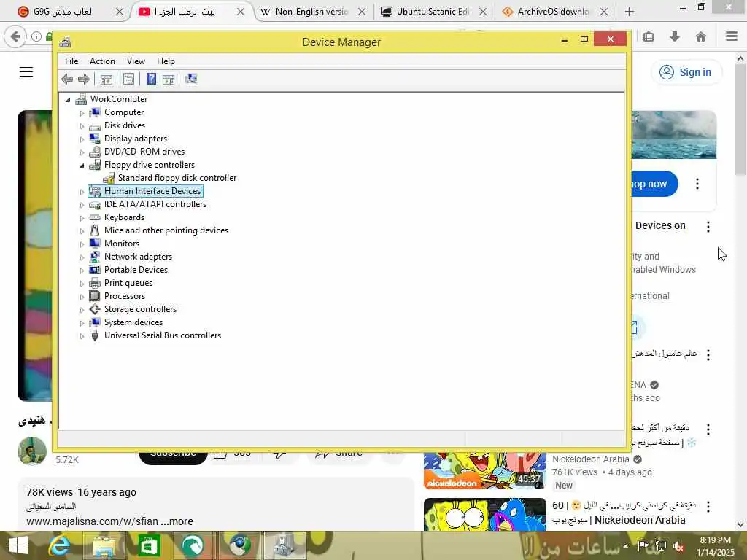Click the DVD/CD-ROM drives icon
This screenshot has width=747, height=560.
95,152
